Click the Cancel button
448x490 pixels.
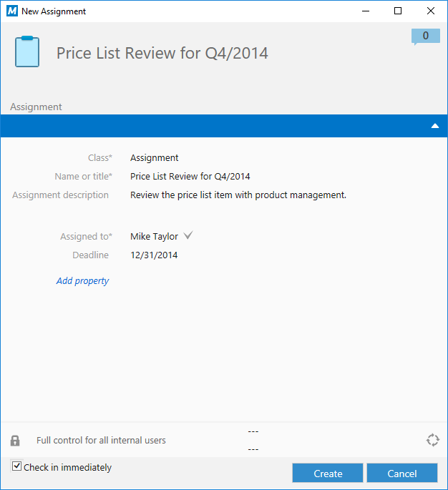(x=402, y=473)
